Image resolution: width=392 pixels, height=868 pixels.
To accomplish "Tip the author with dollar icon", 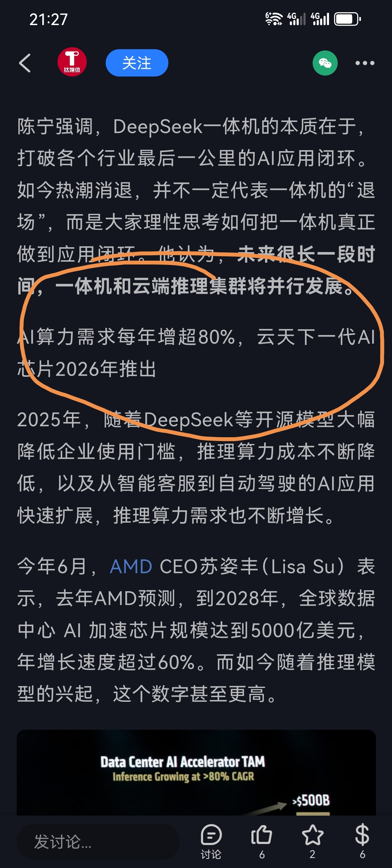I will [x=362, y=841].
